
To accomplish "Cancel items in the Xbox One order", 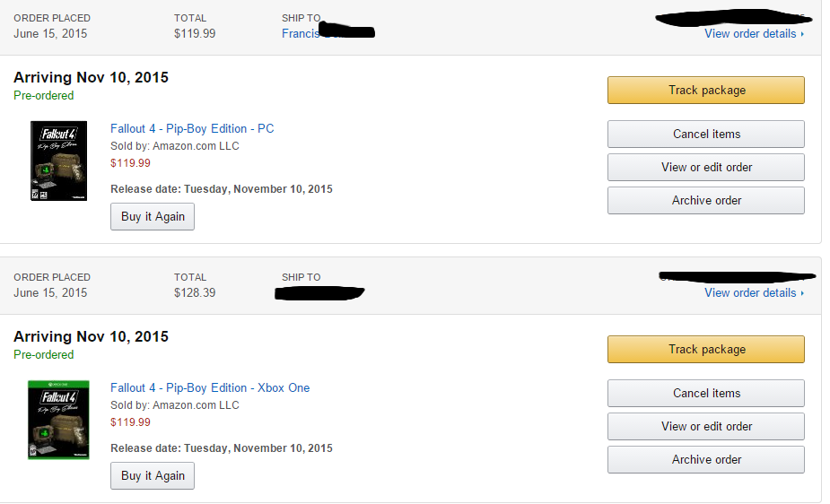I will tap(706, 394).
